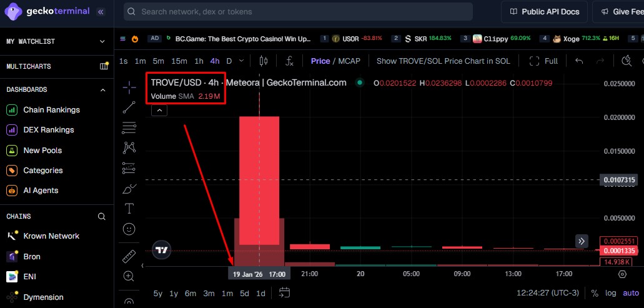Toggle percent scale mode
Viewport: 644px width, 308px height.
pos(594,293)
